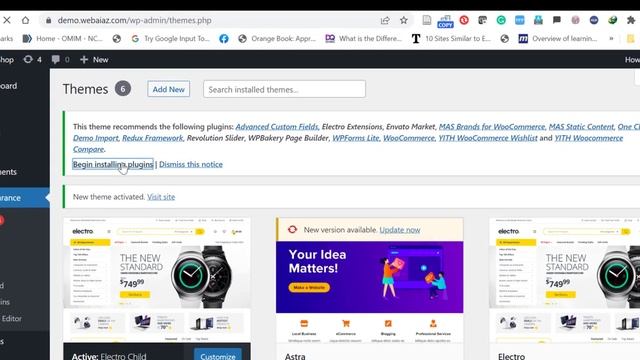This screenshot has width=640, height=360.
Task: Open MAS Brands for WooCommerce link
Action: 492,127
